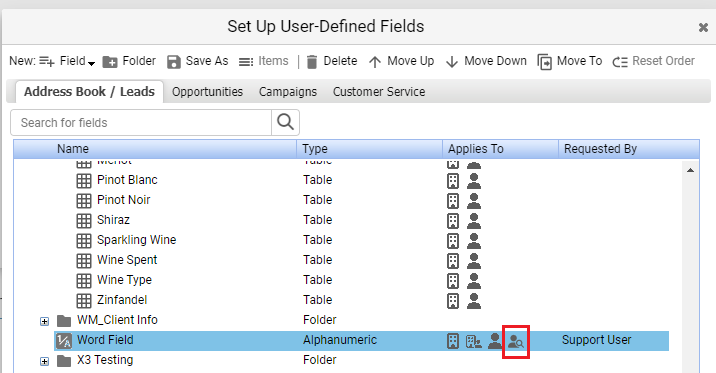This screenshot has height=373, width=716.
Task: Switch to the Campaigns tab
Action: pos(288,92)
